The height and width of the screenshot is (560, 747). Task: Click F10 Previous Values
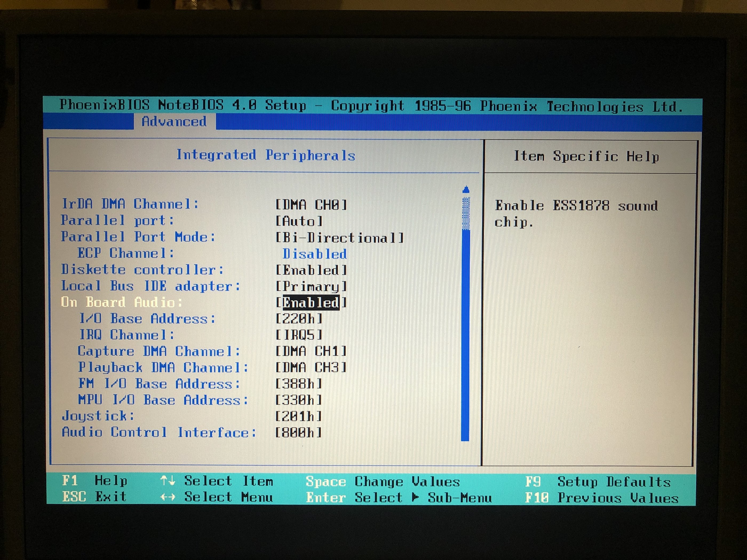601,498
